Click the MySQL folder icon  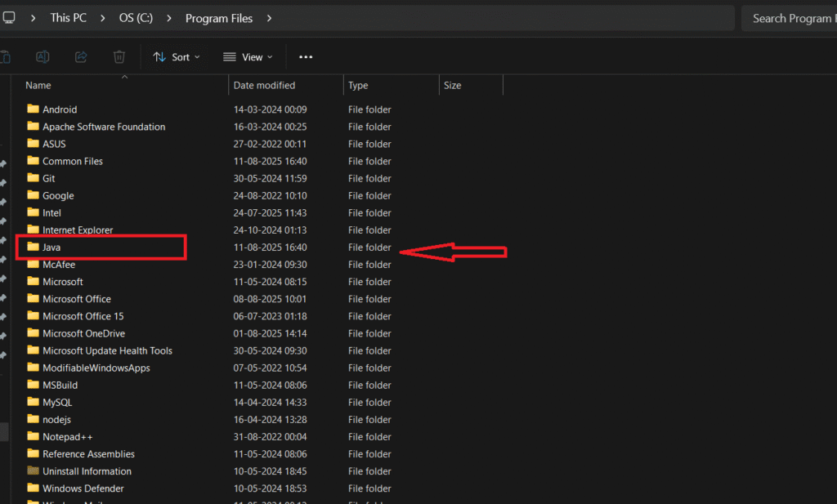coord(33,402)
